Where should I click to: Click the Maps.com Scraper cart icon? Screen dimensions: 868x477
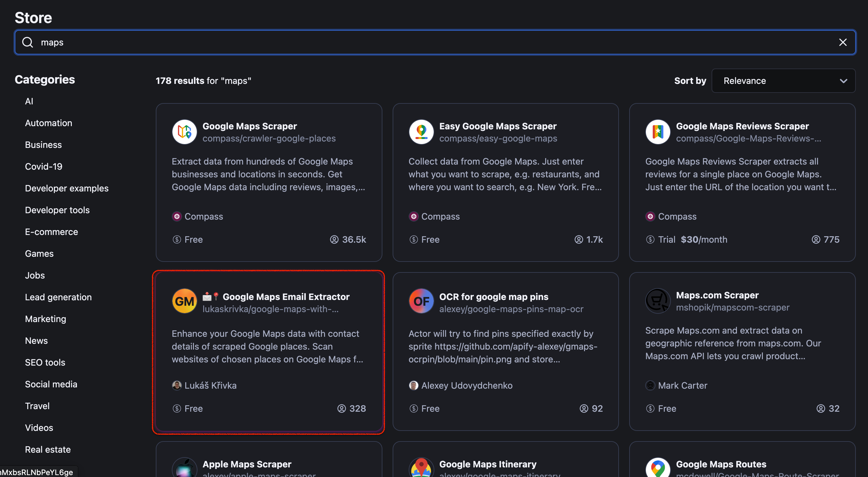657,301
